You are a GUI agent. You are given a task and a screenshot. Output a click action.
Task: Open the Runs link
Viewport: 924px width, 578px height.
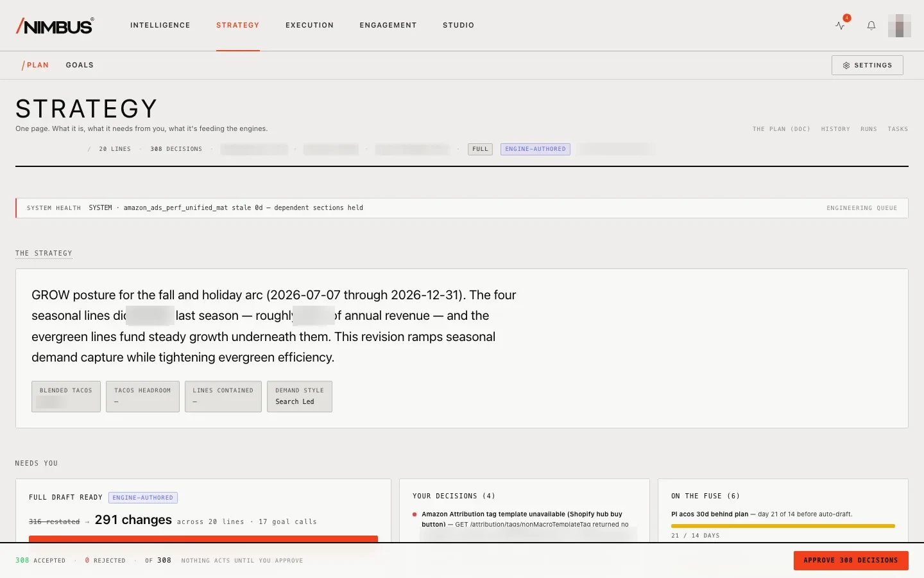point(869,129)
